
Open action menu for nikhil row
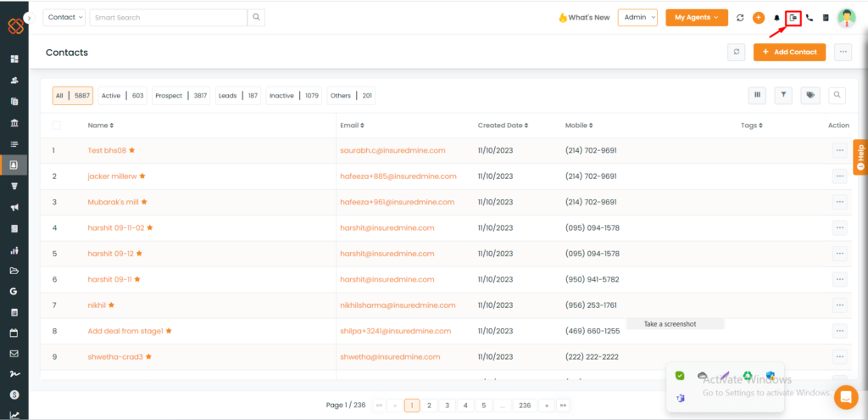pyautogui.click(x=840, y=305)
